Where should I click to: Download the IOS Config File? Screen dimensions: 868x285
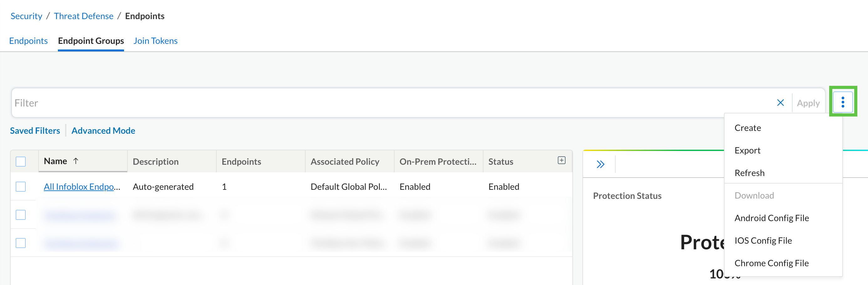tap(763, 241)
